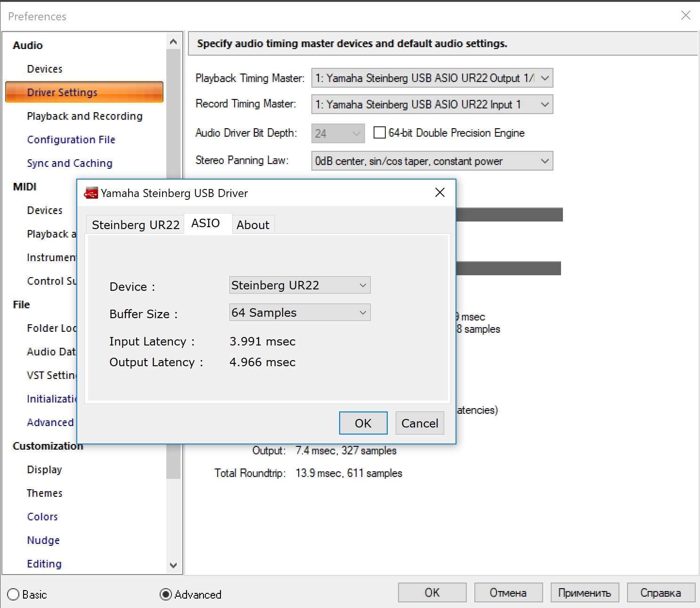The image size is (700, 608).
Task: Close the Preferences window
Action: click(x=686, y=15)
